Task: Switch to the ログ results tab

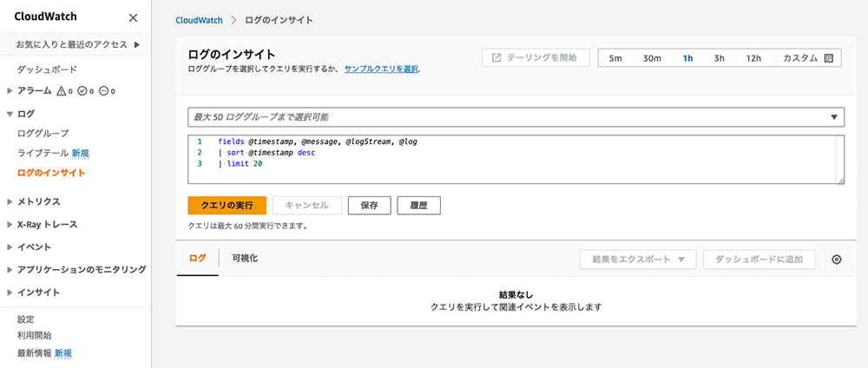Action: [198, 259]
